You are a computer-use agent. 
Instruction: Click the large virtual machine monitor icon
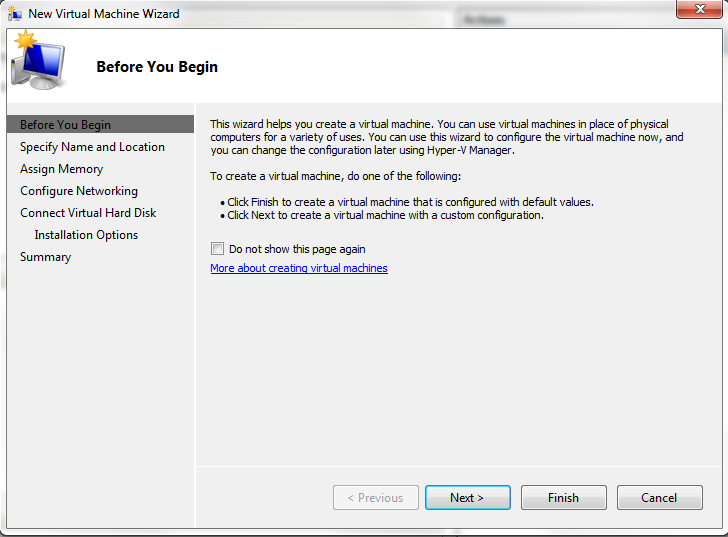(38, 60)
